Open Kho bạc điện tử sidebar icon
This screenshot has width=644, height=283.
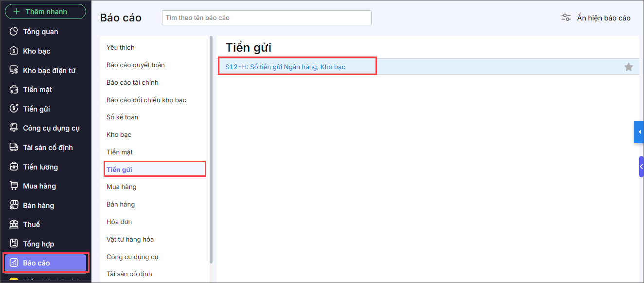14,71
